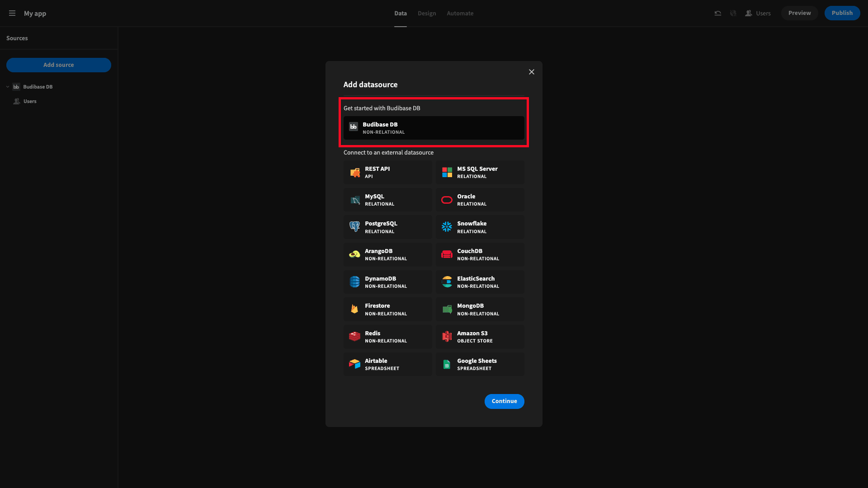Select the Budibase DB non-relational option
The width and height of the screenshot is (868, 488).
click(434, 128)
